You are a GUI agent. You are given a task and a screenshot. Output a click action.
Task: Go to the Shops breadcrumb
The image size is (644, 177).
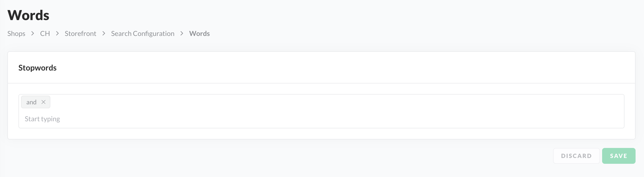16,34
